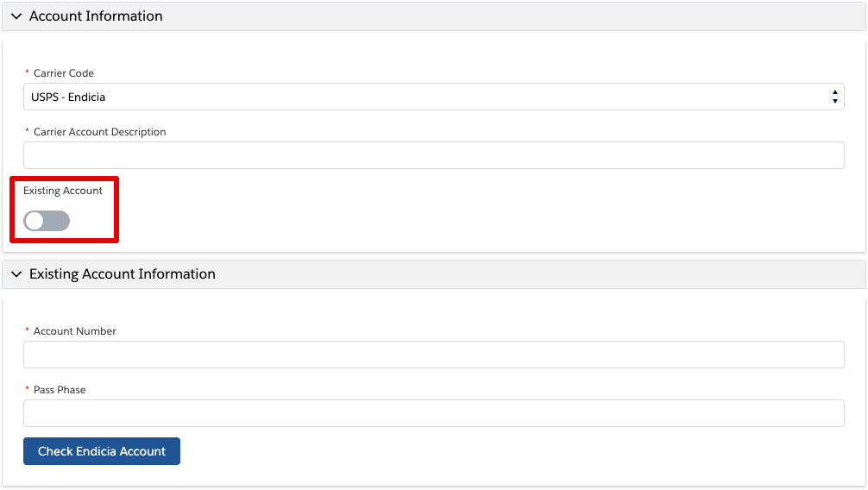Click the required asterisk beside Carrier Code
868x490 pixels.
pos(27,72)
